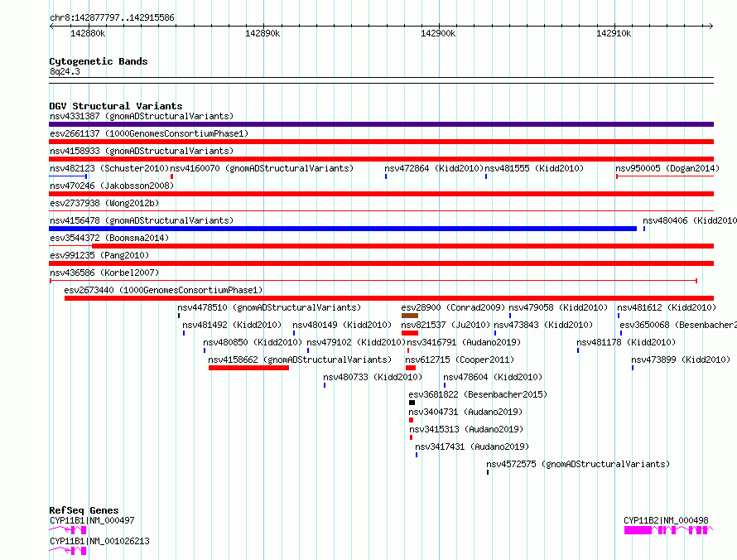Click esv3681822 Besenbacher2015 variant label
This screenshot has height=560, width=737.
tap(478, 394)
